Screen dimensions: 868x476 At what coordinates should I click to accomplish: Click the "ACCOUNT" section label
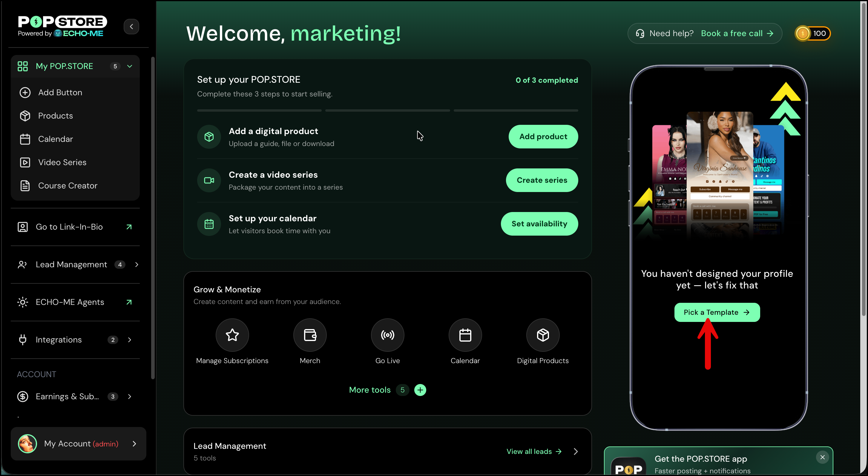click(36, 374)
